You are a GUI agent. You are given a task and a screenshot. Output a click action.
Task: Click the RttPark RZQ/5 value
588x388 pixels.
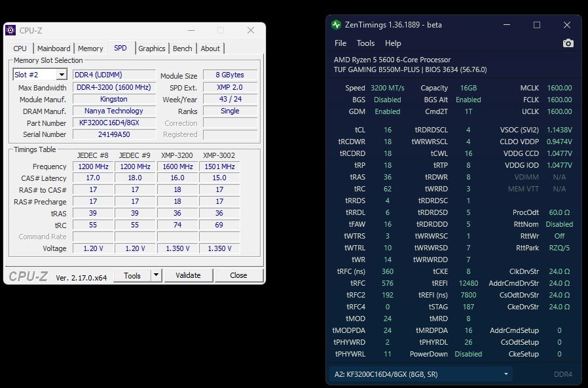tap(559, 248)
